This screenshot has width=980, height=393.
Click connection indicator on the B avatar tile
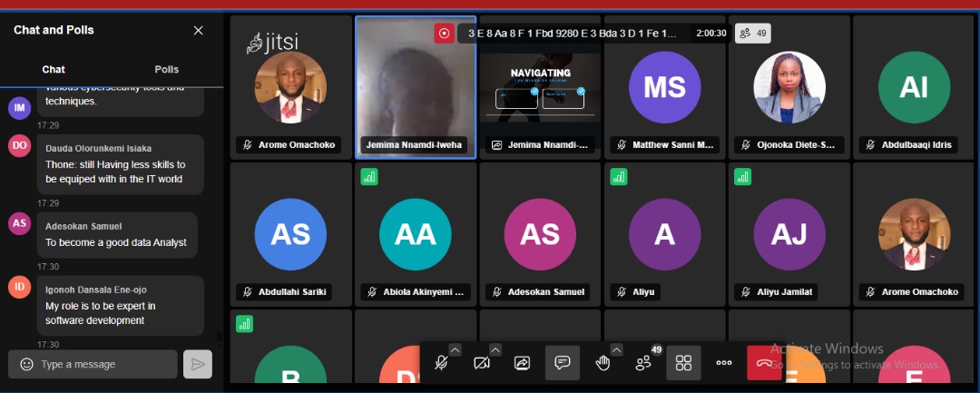(244, 324)
